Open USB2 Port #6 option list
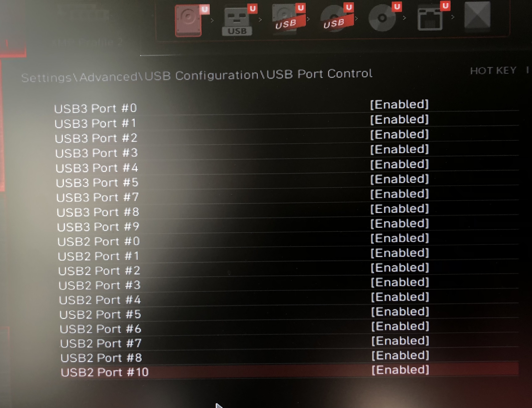Screen dimensions: 532x408 (x=400, y=326)
